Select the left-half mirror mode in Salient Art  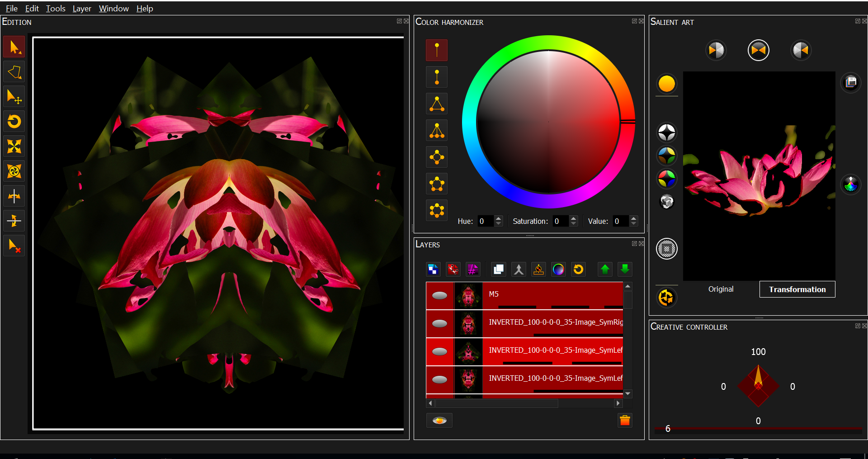716,50
